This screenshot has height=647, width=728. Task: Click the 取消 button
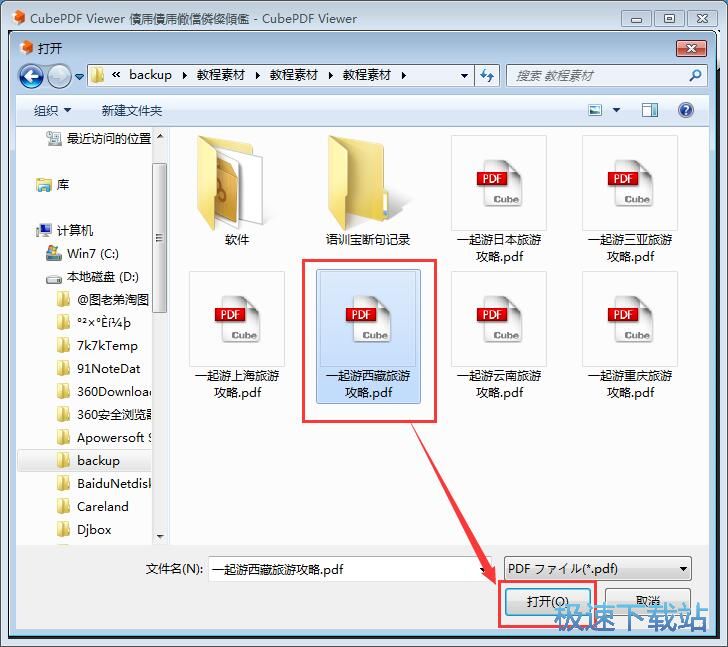[647, 602]
